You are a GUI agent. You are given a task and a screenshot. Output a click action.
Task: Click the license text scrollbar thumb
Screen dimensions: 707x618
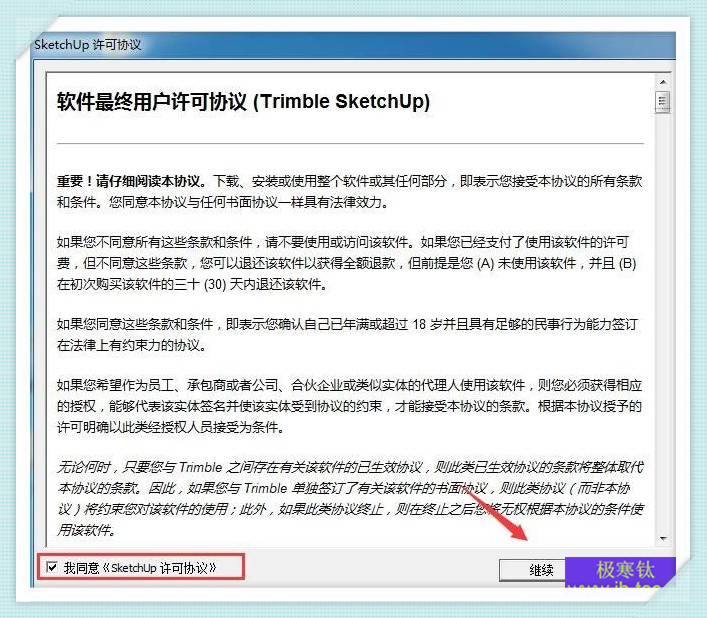pyautogui.click(x=663, y=101)
